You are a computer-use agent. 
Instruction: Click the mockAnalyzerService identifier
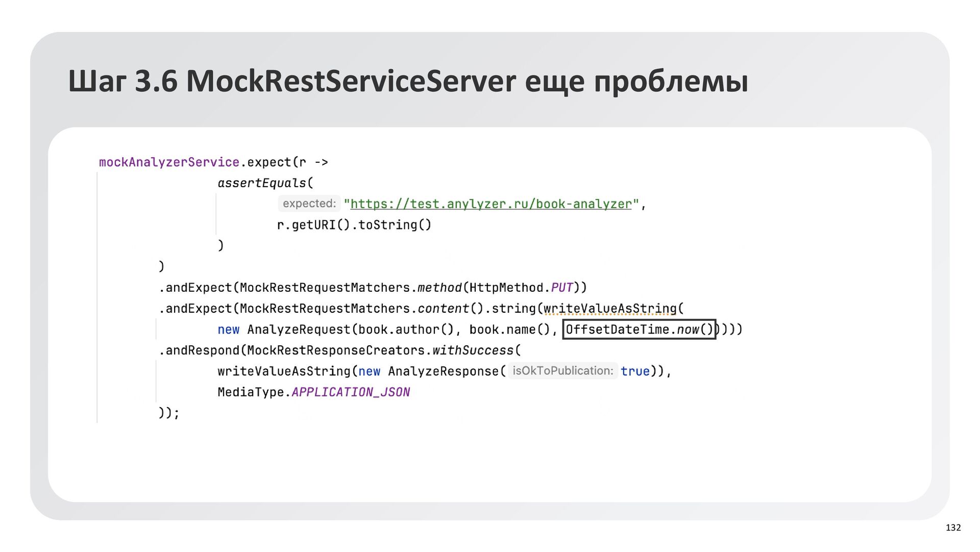click(169, 162)
